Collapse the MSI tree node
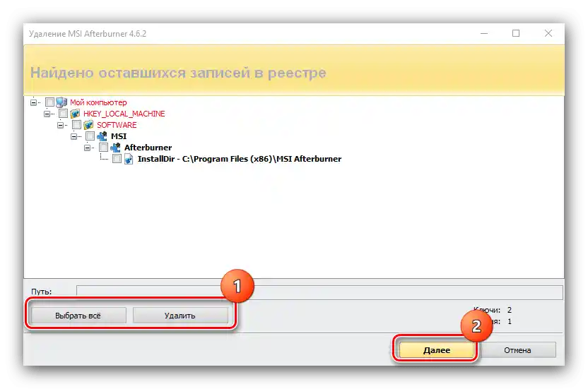This screenshot has height=389, width=588. [x=74, y=136]
